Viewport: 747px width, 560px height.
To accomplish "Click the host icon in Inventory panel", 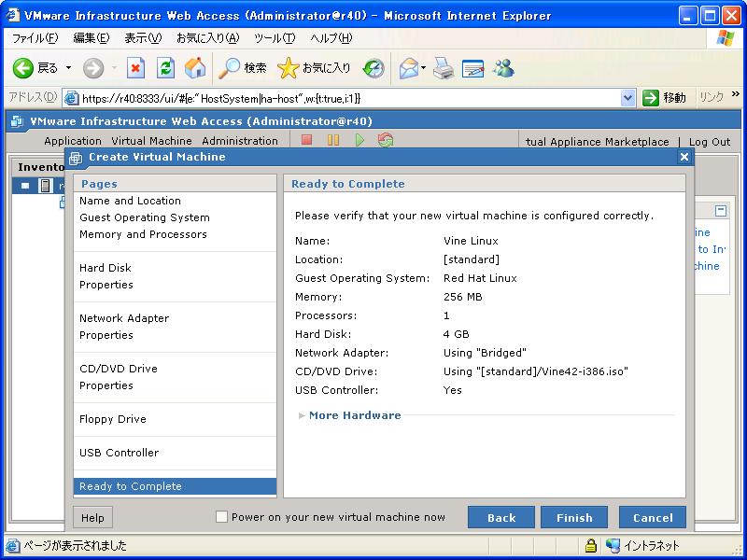I will [x=45, y=185].
